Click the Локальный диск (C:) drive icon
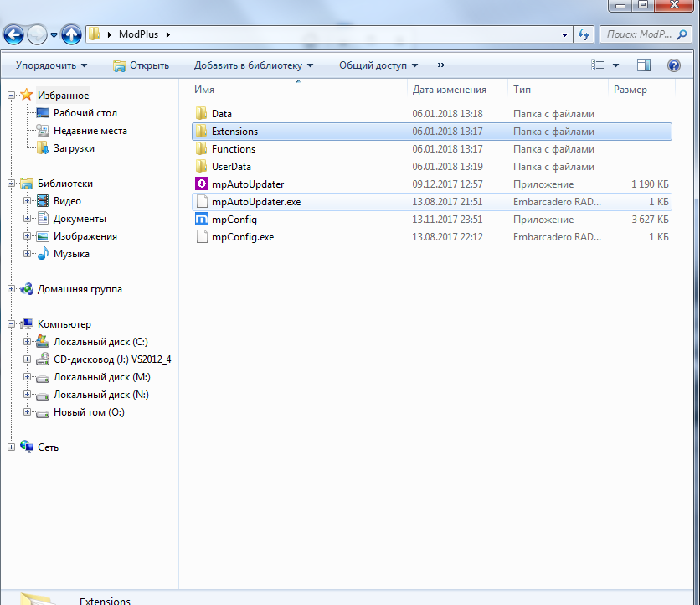 coord(43,341)
